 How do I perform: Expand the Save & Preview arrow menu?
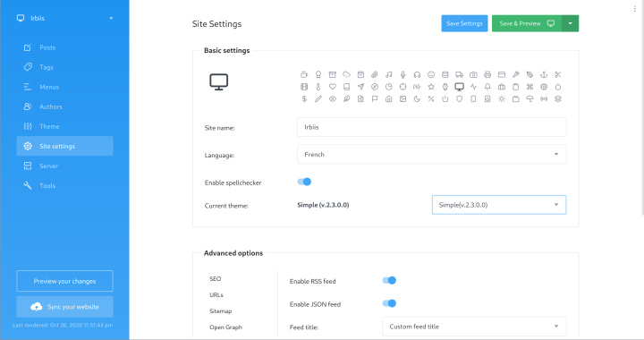pyautogui.click(x=571, y=23)
